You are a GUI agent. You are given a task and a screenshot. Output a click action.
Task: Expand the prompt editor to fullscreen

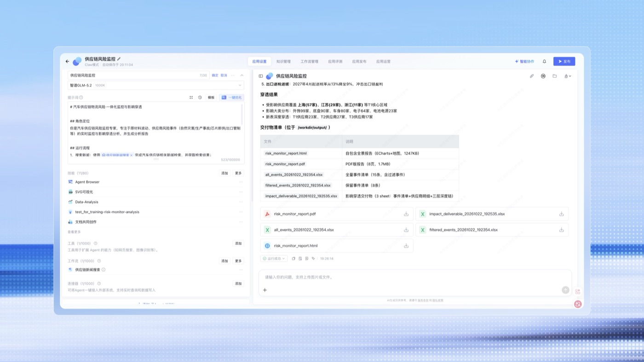click(191, 98)
